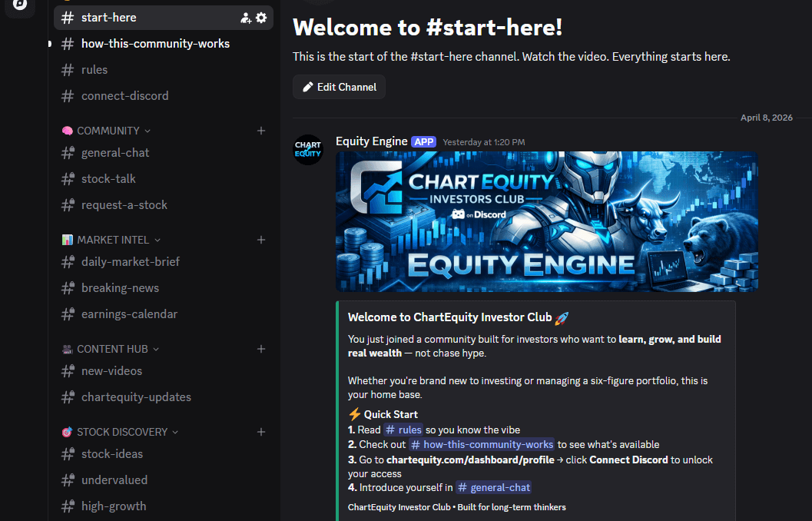Click the #rules link in the welcome message
The width and height of the screenshot is (812, 521).
tap(403, 430)
